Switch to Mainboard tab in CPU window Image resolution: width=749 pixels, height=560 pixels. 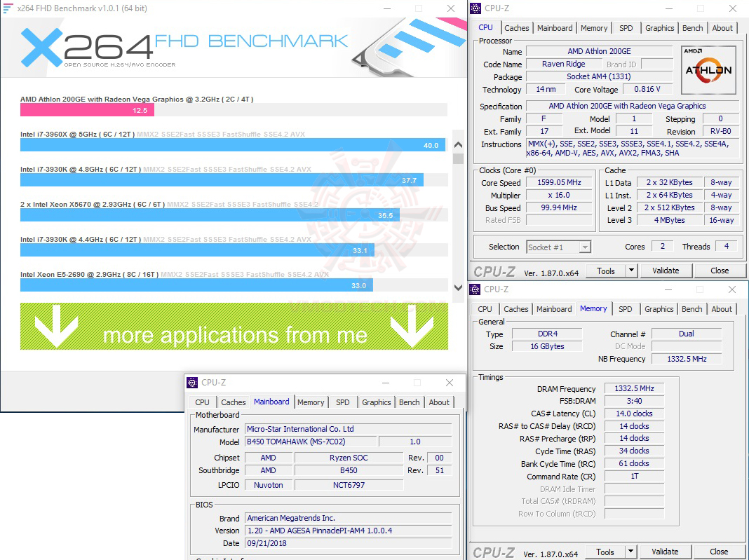click(x=555, y=28)
